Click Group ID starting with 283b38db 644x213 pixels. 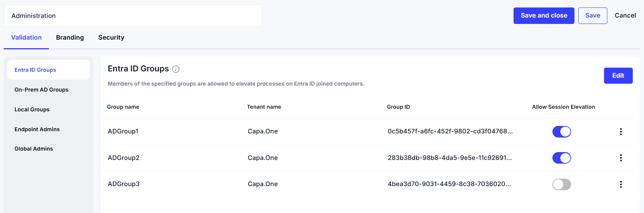point(450,158)
